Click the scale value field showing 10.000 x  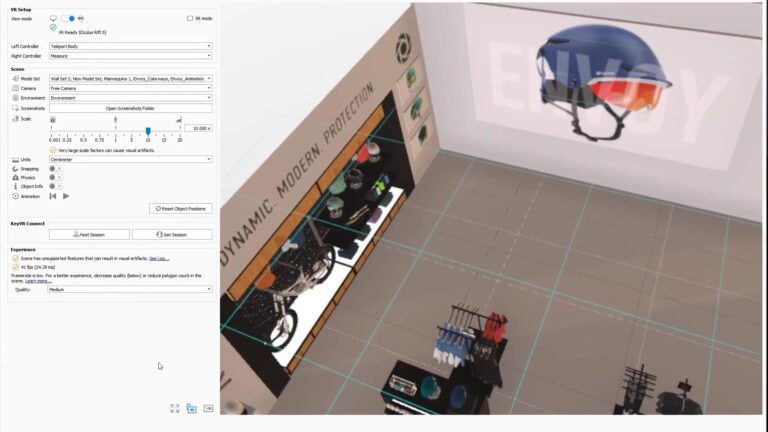coord(198,128)
